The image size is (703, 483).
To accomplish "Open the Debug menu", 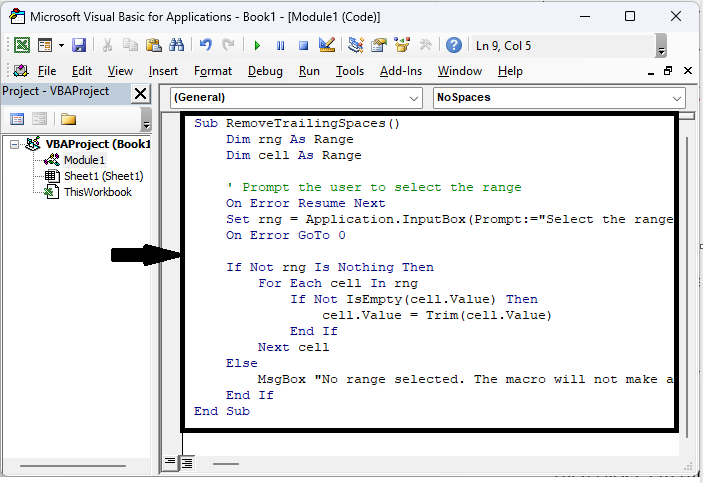I will [x=265, y=71].
